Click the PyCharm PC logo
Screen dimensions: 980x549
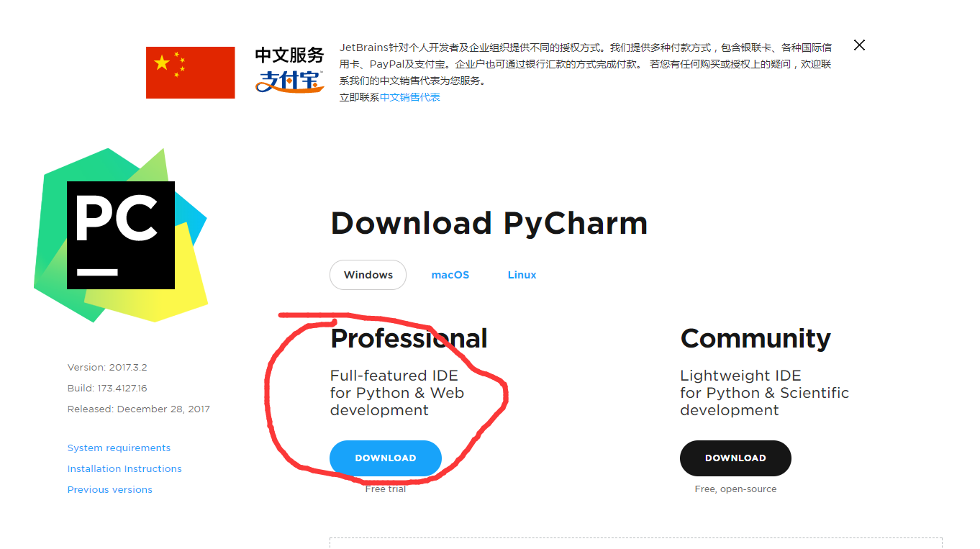pyautogui.click(x=121, y=235)
